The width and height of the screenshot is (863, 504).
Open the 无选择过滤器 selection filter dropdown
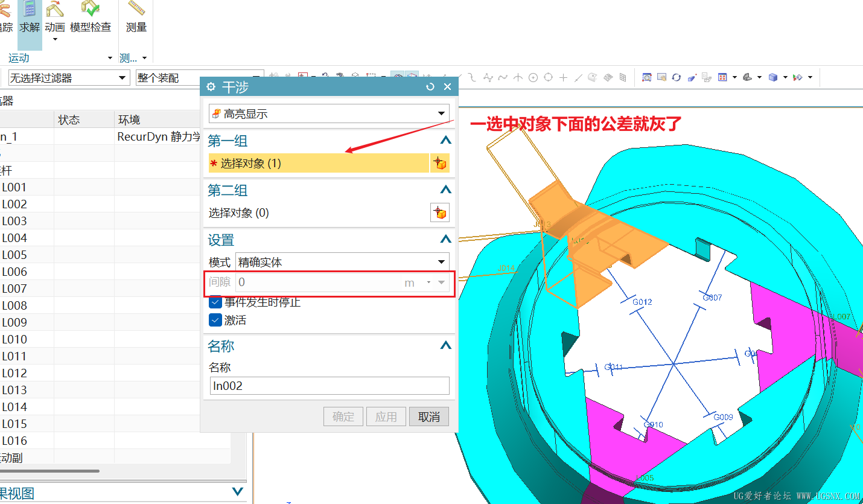(121, 77)
